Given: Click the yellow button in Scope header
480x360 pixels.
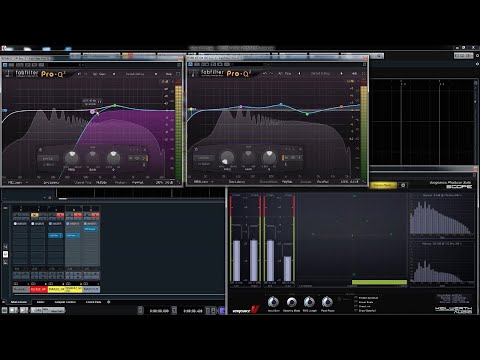Looking at the screenshot, I should click(x=383, y=185).
